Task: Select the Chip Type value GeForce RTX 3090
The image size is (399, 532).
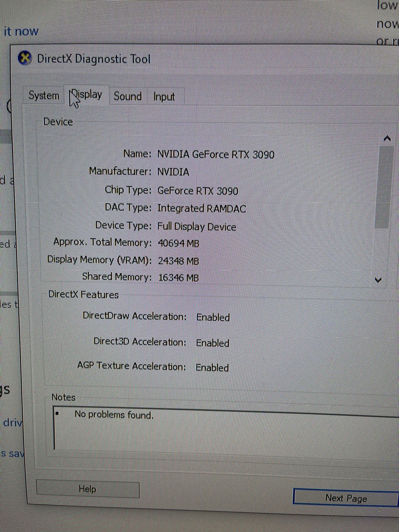Action: coord(198,191)
